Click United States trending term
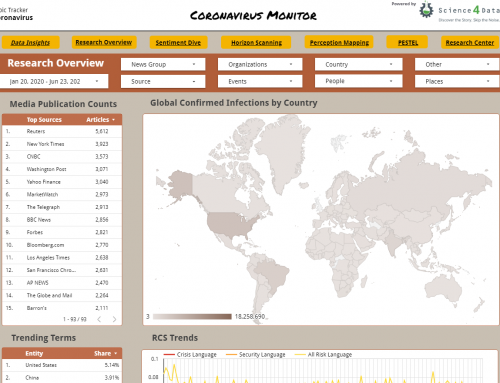 62,365
